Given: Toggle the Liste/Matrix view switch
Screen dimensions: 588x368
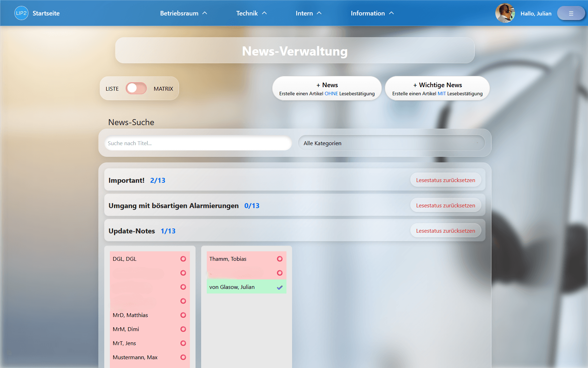Looking at the screenshot, I should click(x=136, y=89).
